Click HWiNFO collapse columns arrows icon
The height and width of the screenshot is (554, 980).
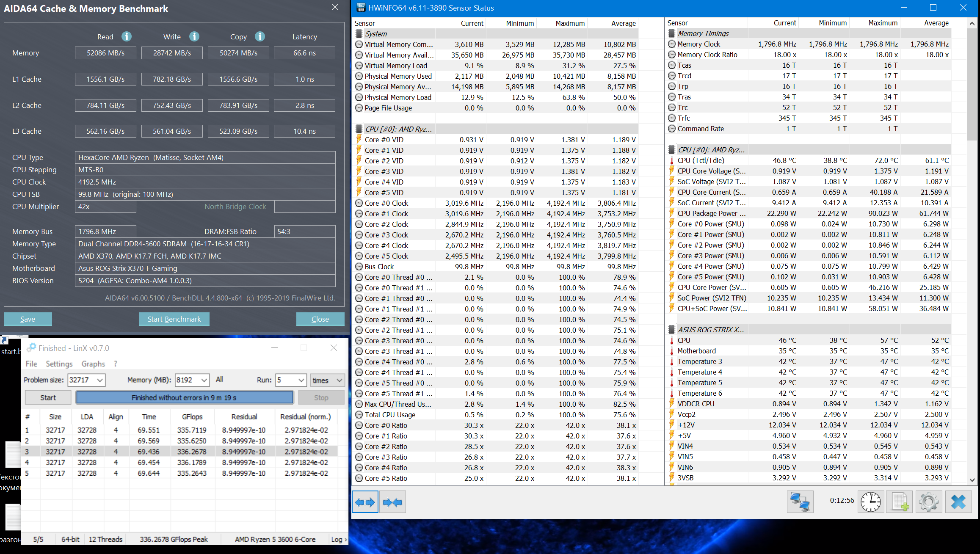(x=392, y=502)
